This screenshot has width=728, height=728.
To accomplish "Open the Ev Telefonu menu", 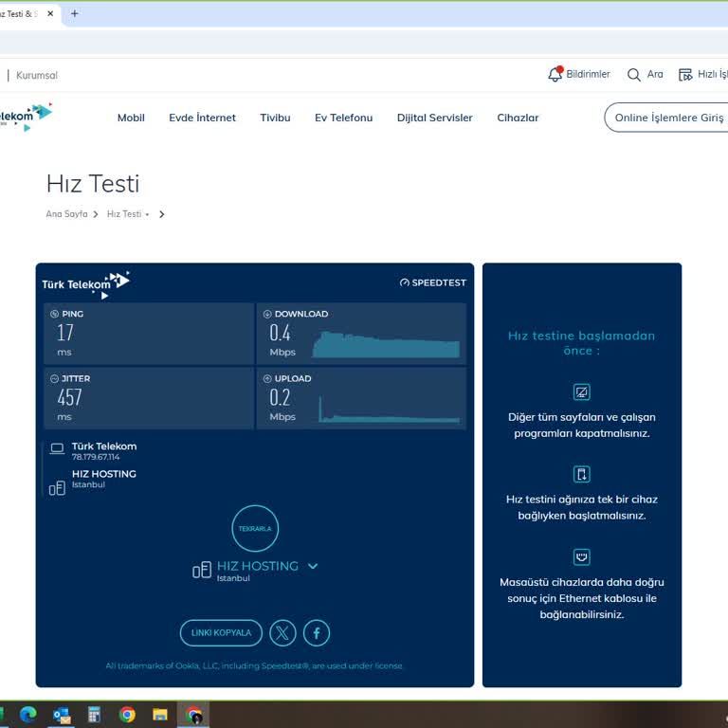I will [x=343, y=118].
